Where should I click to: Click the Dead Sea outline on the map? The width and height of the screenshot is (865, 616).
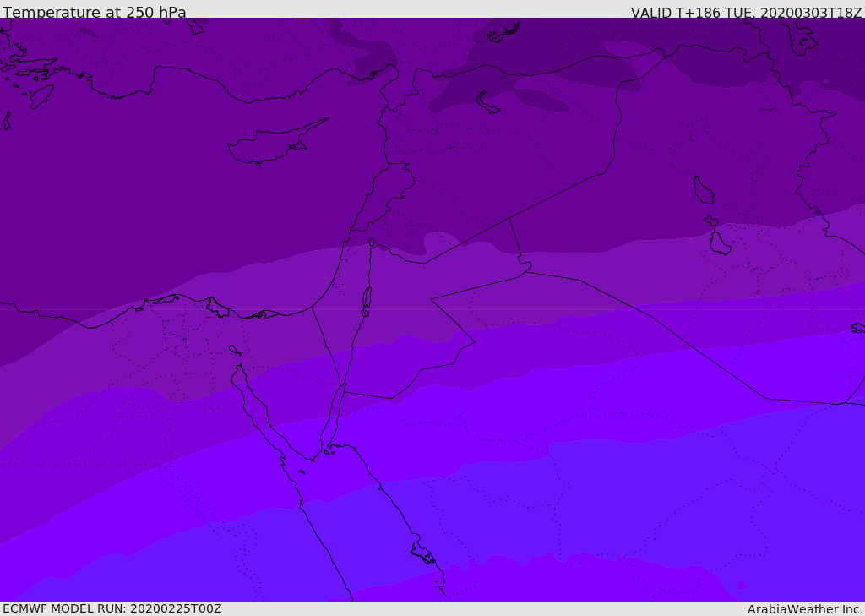(367, 298)
